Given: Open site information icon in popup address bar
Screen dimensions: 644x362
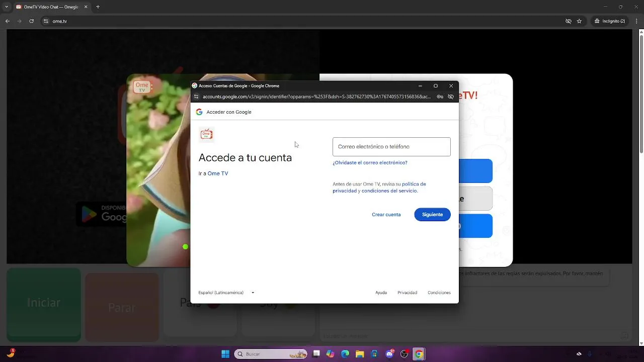Looking at the screenshot, I should (x=196, y=97).
